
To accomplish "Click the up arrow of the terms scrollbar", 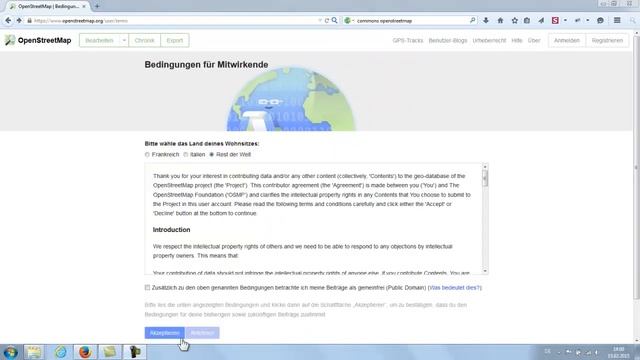I will [x=485, y=167].
